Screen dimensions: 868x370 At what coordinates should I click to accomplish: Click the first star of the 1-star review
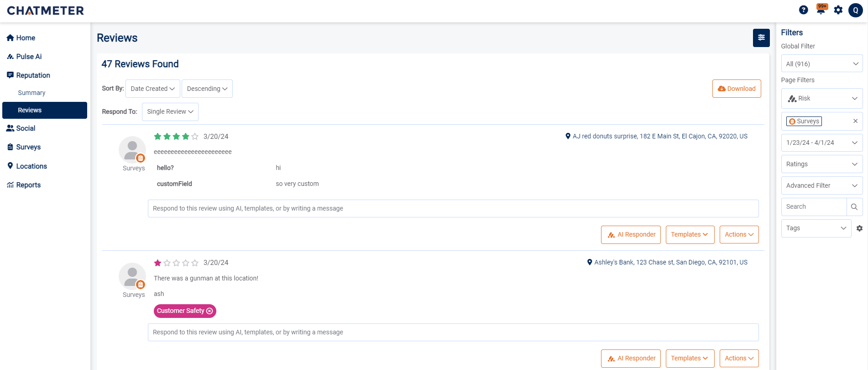pos(158,263)
